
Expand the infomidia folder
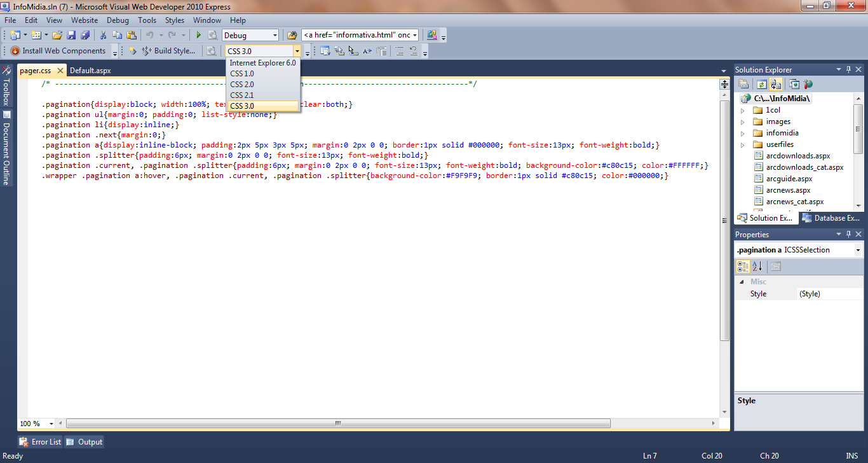point(742,133)
